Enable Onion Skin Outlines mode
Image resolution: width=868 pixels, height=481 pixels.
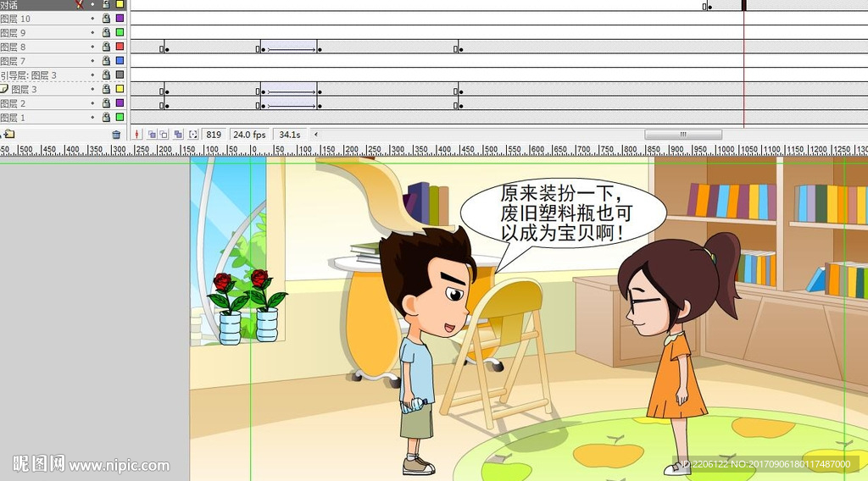point(164,135)
